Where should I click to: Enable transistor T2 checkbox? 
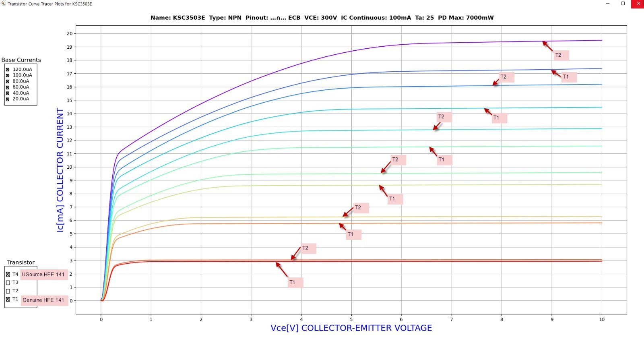click(x=8, y=291)
